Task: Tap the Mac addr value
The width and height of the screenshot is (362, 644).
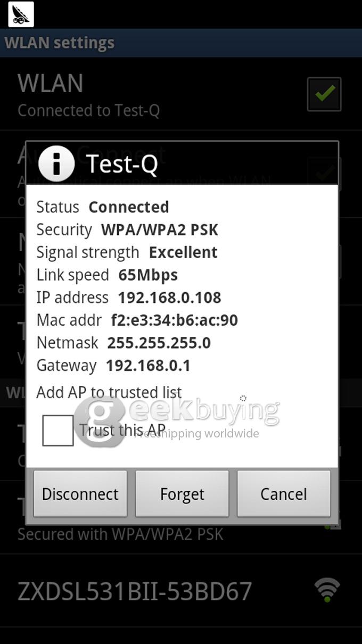Action: pyautogui.click(x=175, y=320)
